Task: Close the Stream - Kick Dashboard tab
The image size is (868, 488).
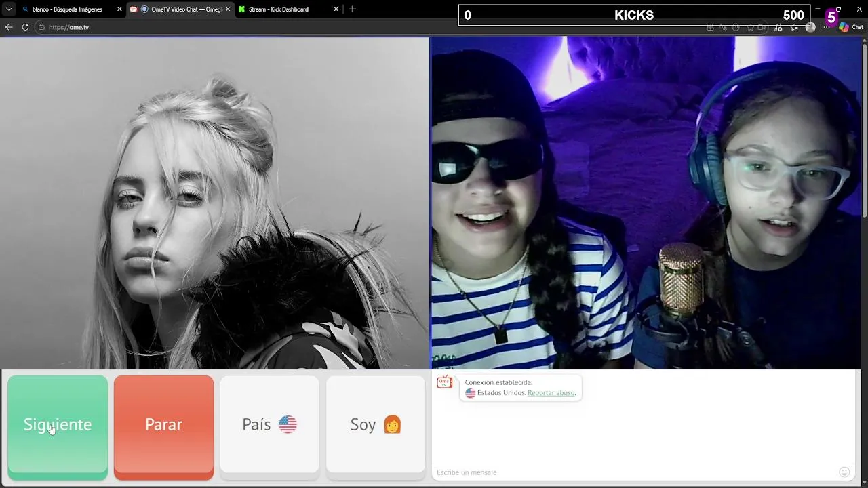Action: (336, 9)
